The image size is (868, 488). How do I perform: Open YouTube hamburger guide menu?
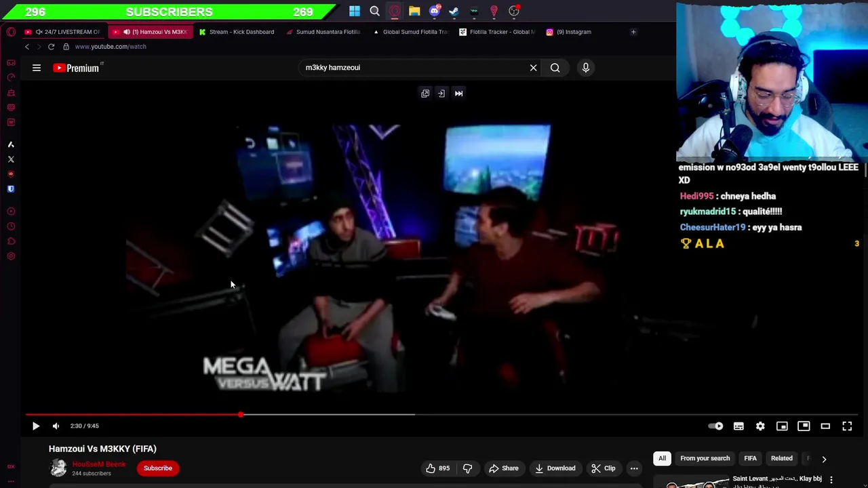coord(37,68)
